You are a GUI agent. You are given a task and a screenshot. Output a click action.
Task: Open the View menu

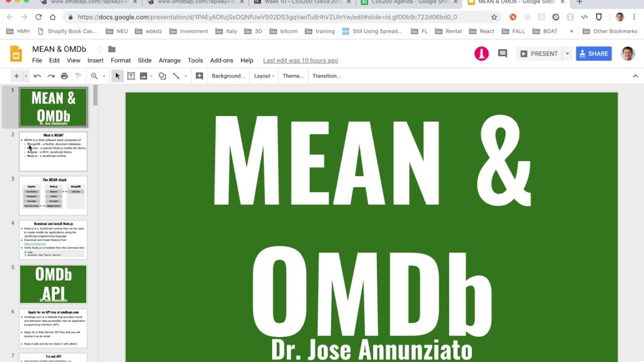(73, 60)
